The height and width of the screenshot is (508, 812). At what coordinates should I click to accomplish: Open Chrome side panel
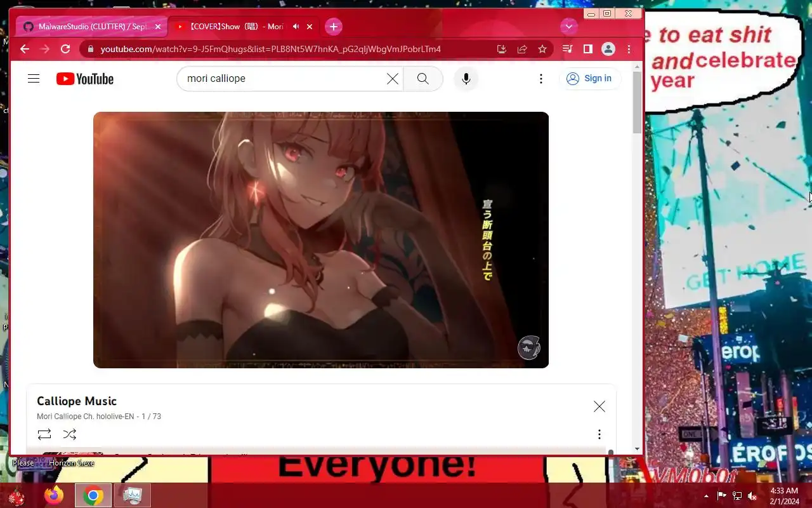[x=588, y=49]
